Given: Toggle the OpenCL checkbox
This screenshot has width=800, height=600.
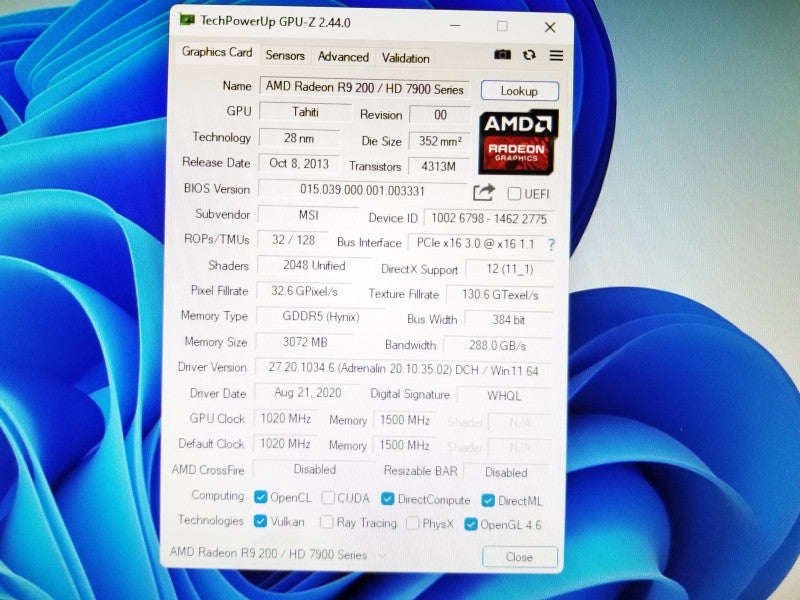Looking at the screenshot, I should [x=260, y=496].
